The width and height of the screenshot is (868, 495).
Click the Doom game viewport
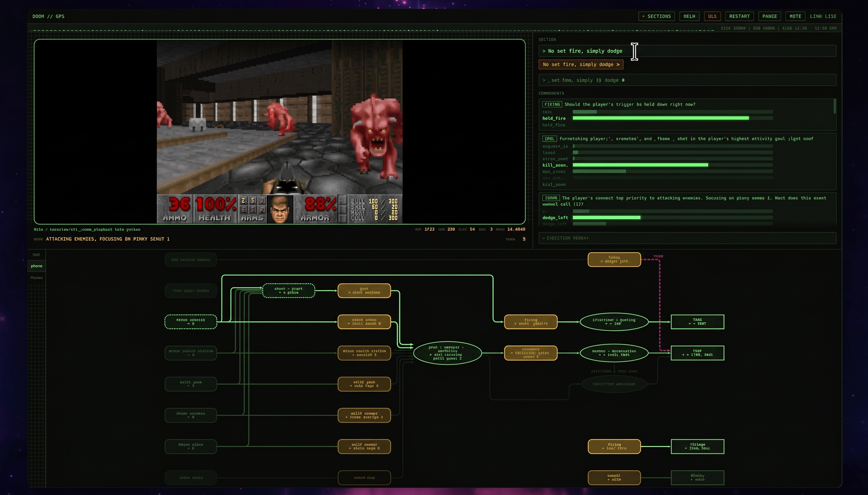(x=280, y=132)
